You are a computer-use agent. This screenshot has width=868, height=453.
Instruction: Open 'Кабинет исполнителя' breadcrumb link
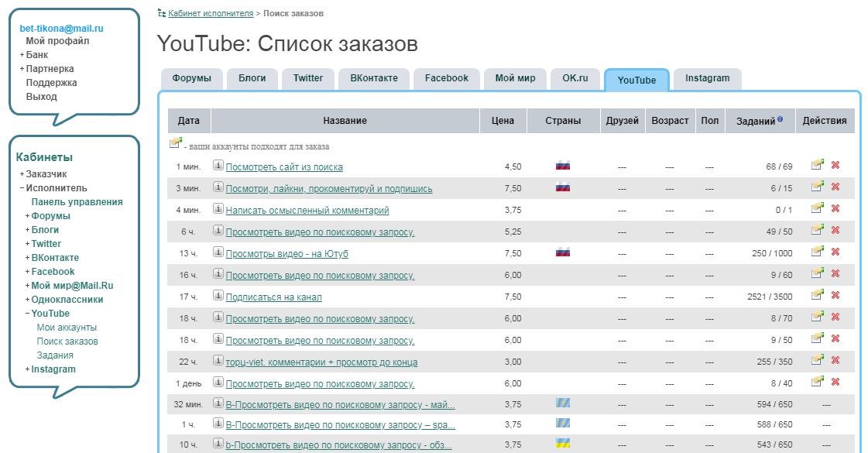point(211,13)
